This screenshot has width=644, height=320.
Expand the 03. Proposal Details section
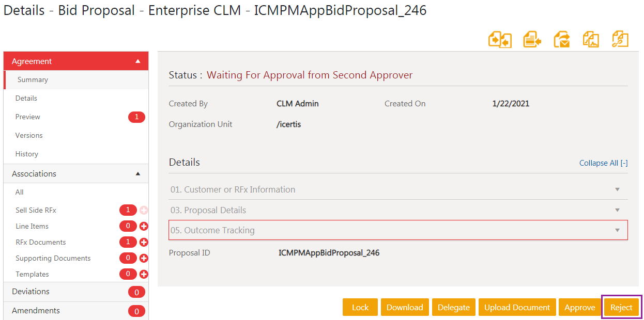[x=617, y=210]
